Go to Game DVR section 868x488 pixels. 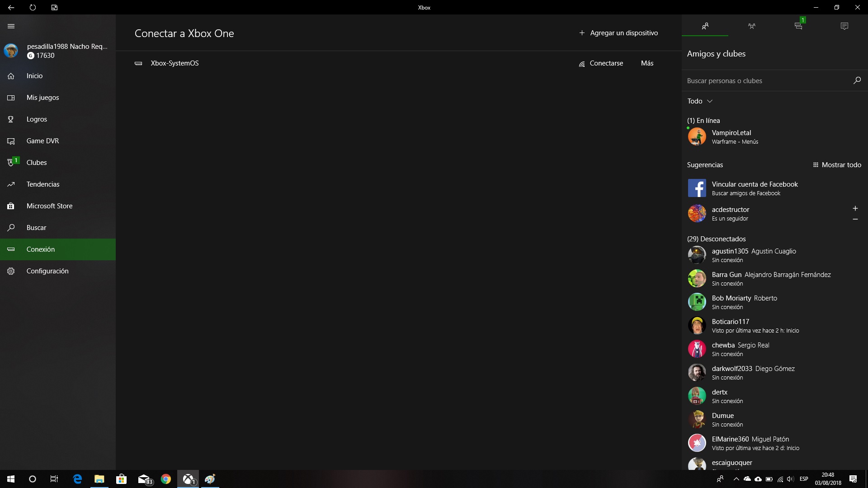(42, 141)
